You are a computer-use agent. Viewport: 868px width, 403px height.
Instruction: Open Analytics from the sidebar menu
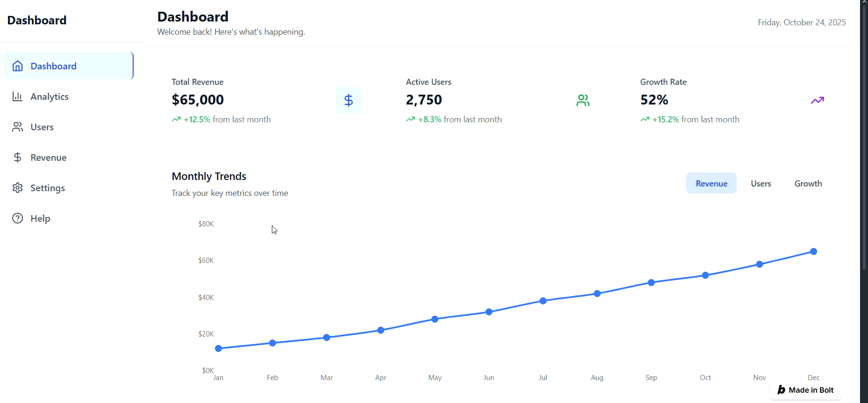point(49,97)
